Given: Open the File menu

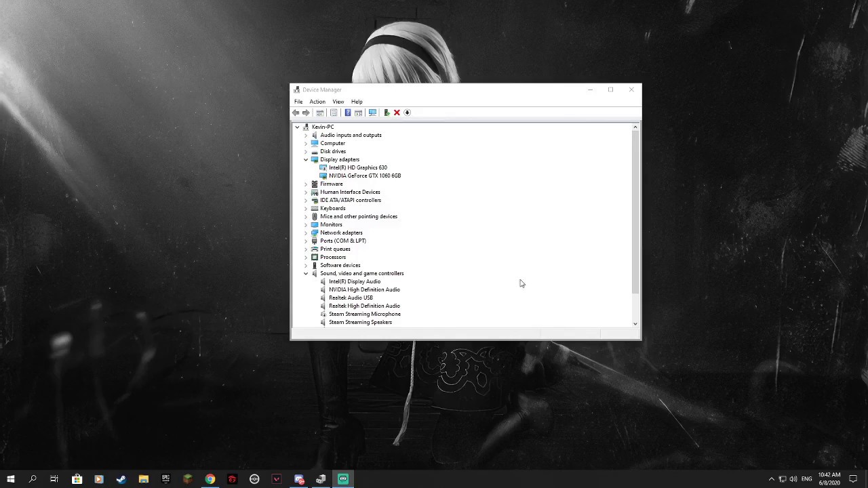Looking at the screenshot, I should (298, 102).
